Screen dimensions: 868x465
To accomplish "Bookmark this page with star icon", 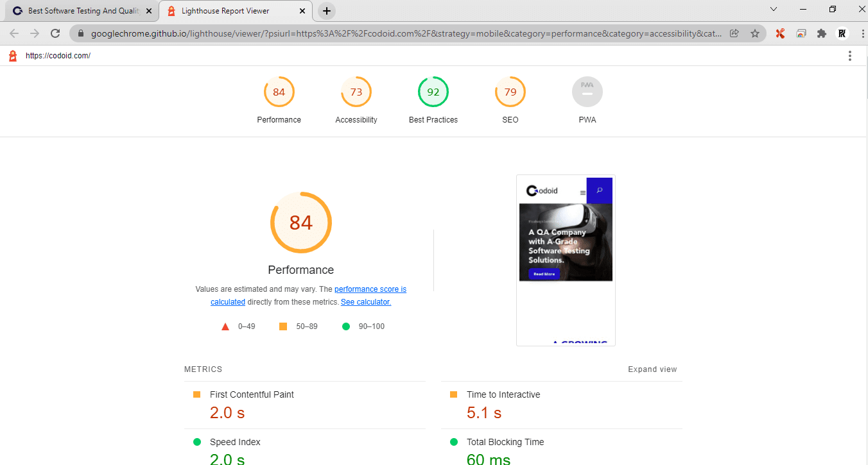I will click(x=755, y=33).
